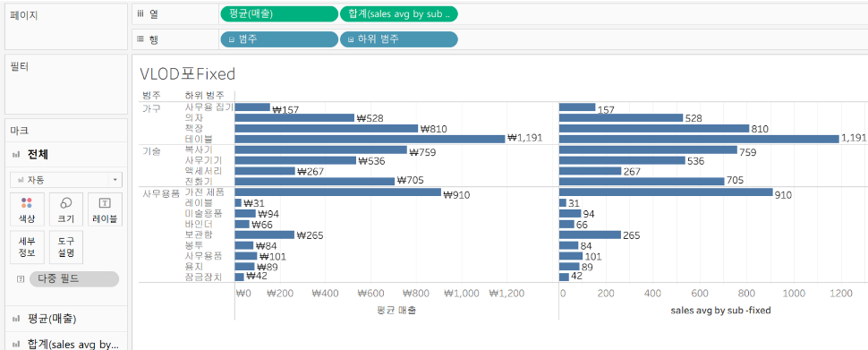Click the 잠금장치 sub-category label
The width and height of the screenshot is (868, 350).
pos(204,276)
